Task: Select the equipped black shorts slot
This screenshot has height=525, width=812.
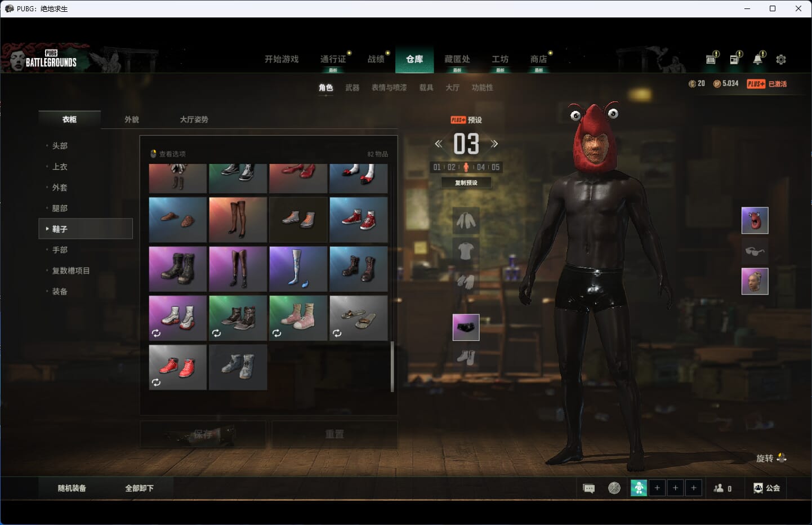Action: 466,327
